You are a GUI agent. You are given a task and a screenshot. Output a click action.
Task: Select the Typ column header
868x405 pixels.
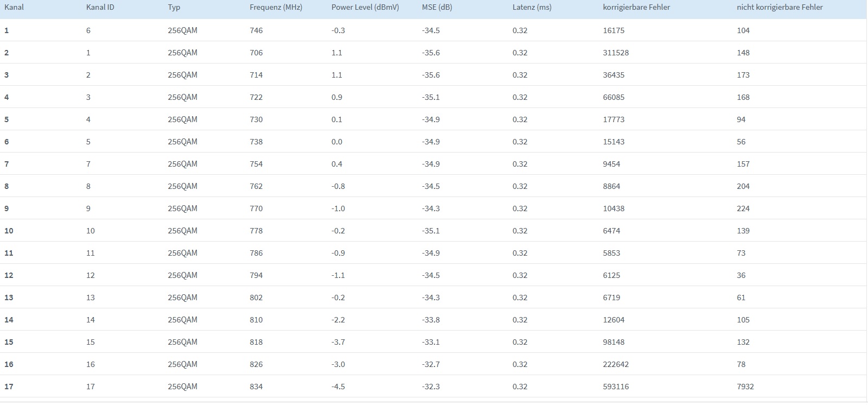pyautogui.click(x=174, y=8)
